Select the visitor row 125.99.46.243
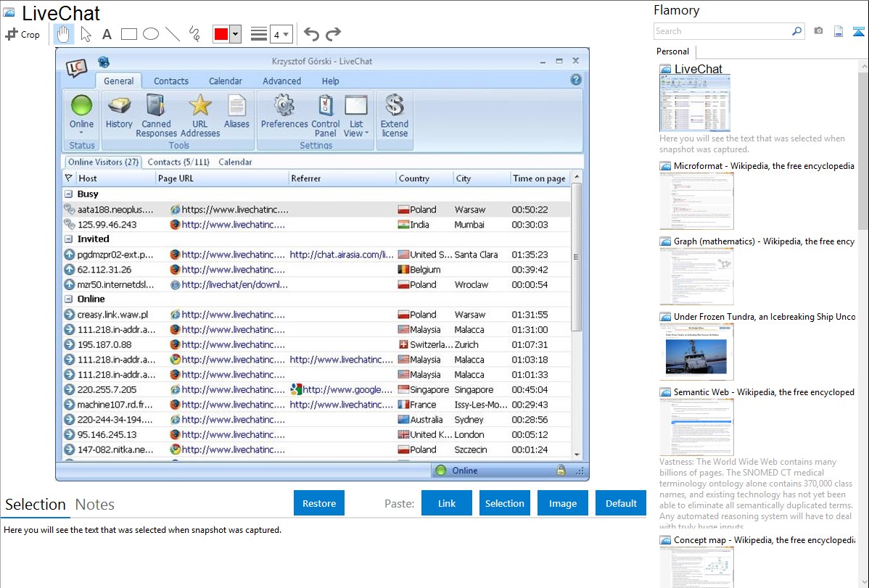Screen dimensions: 869x588 [x=316, y=225]
